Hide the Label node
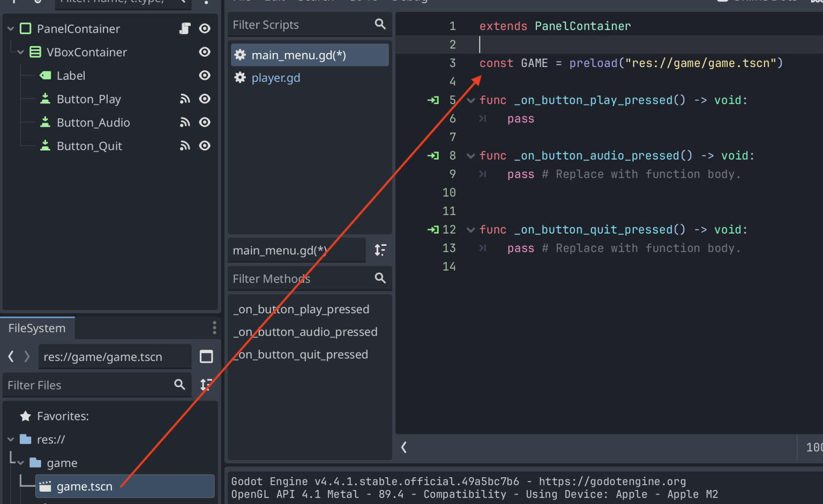823x504 pixels. pos(205,75)
